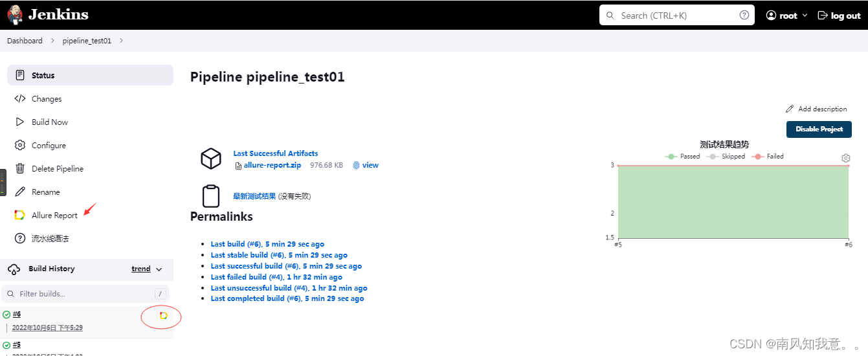The width and height of the screenshot is (868, 356).
Task: Focus the Search (CTRL+K) box
Action: point(677,16)
